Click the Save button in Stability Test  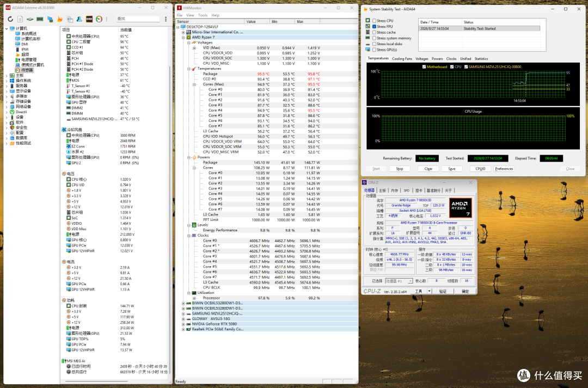(452, 169)
